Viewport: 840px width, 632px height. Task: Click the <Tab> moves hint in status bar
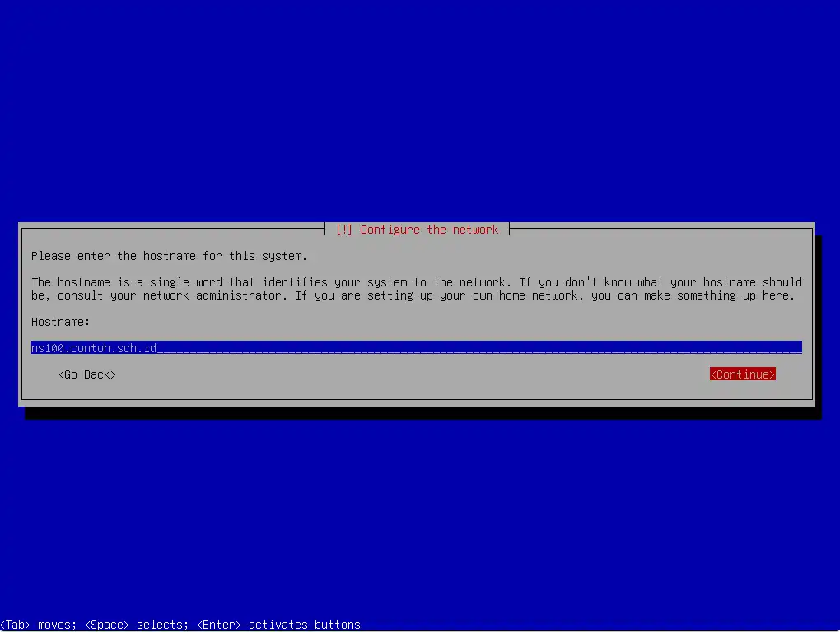38,625
